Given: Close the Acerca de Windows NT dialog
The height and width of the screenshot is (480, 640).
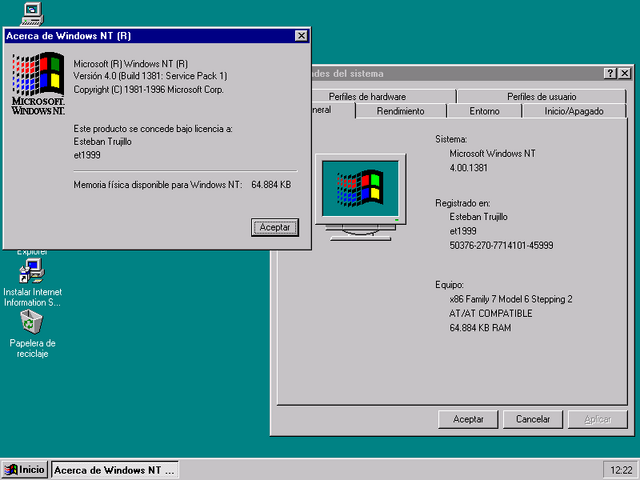Looking at the screenshot, I should coord(301,36).
